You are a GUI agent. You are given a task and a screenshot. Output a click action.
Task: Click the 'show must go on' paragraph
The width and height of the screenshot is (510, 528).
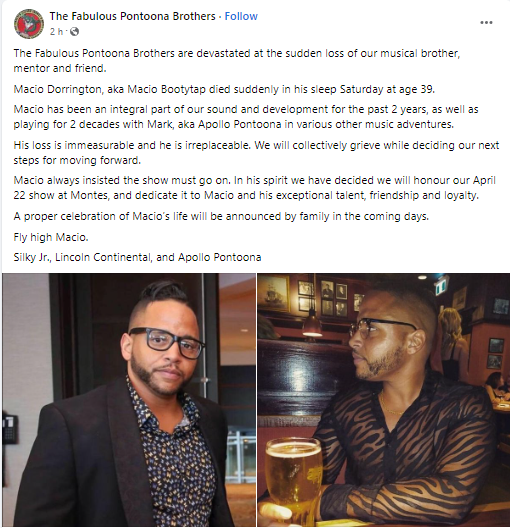[255, 188]
